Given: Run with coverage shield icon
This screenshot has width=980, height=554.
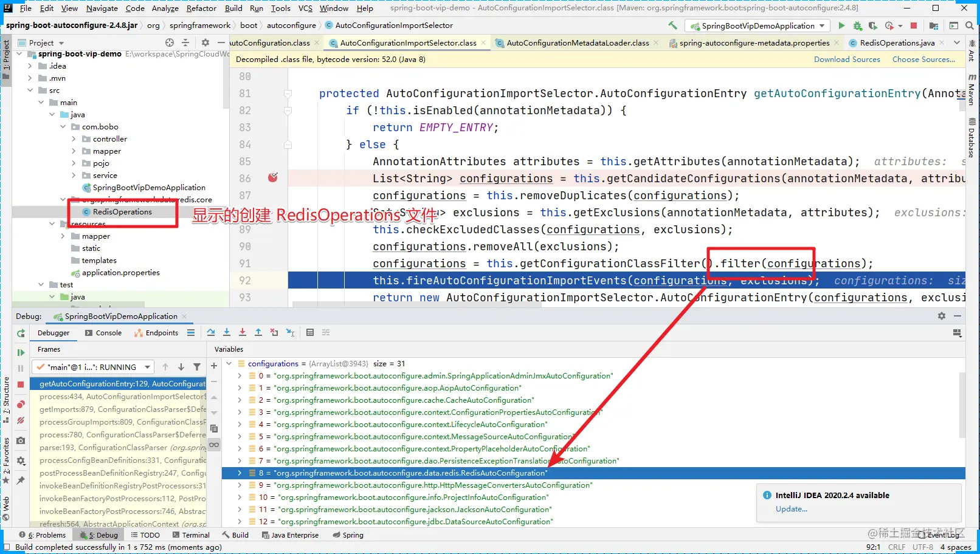Looking at the screenshot, I should pyautogui.click(x=873, y=26).
